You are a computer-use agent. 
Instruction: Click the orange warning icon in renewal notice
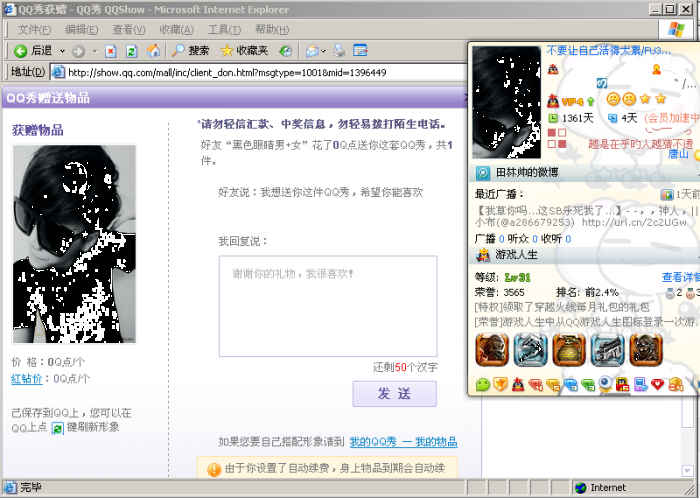(214, 469)
